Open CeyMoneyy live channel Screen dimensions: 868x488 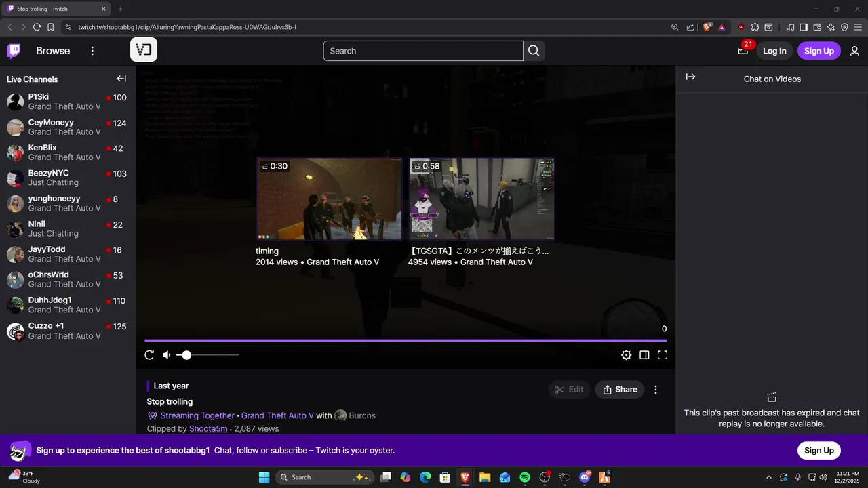point(68,127)
